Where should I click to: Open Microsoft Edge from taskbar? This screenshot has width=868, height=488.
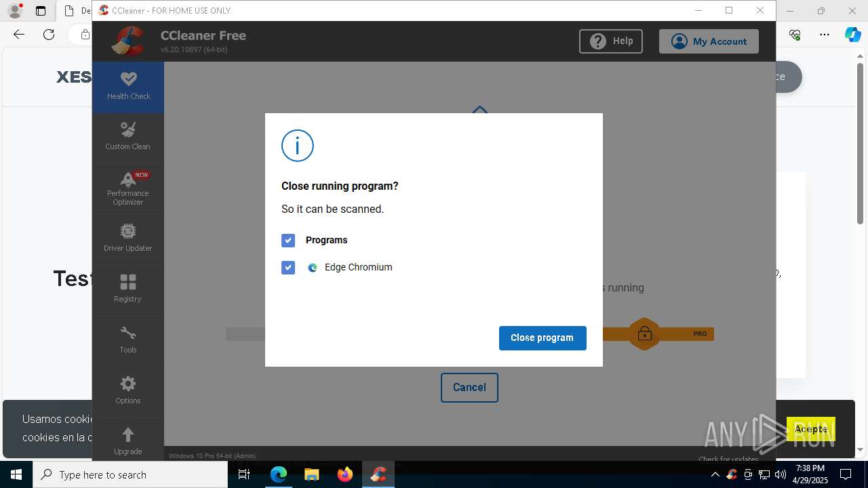point(279,474)
